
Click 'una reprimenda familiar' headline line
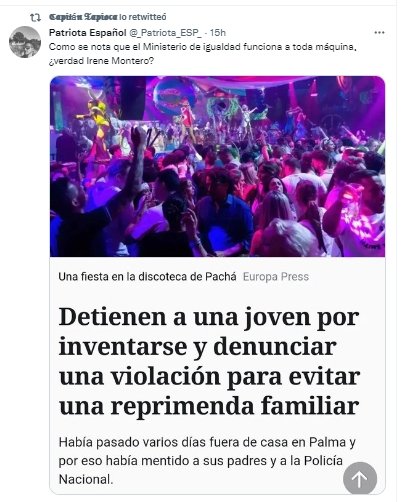point(209,407)
